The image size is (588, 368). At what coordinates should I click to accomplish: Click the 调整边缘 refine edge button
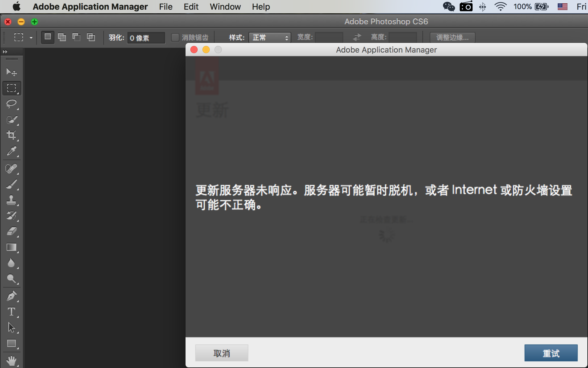452,37
